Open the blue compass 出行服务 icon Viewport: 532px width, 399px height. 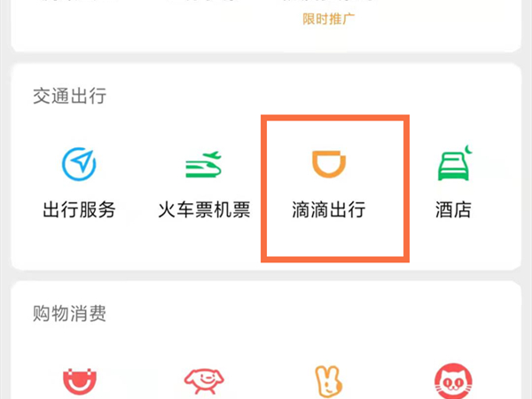click(x=79, y=164)
